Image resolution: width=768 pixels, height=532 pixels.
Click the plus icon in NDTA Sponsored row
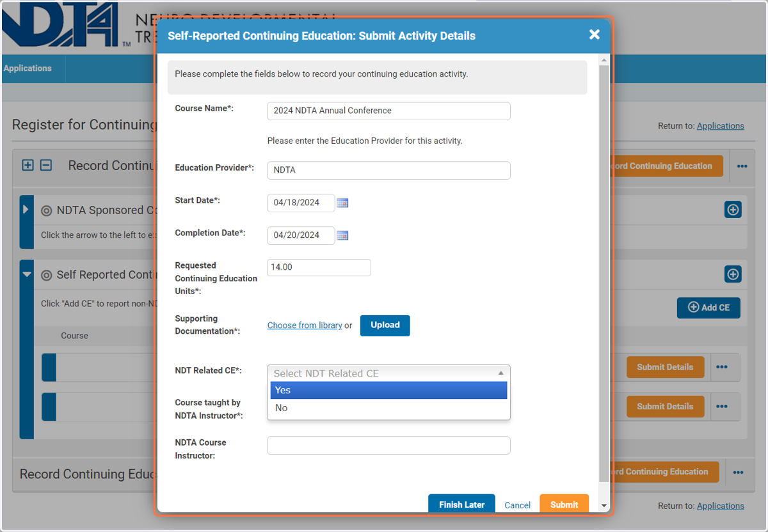pos(733,210)
